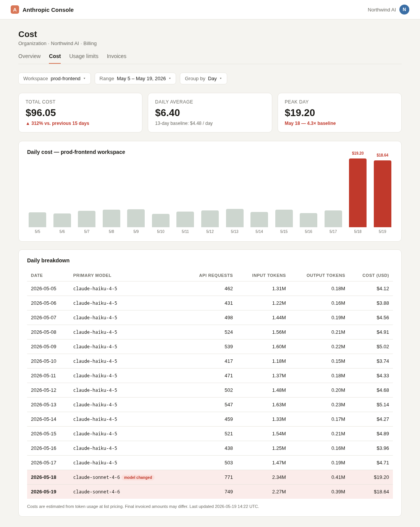The width and height of the screenshot is (420, 527).
Task: Click the $19.20 label above chart bar
Action: point(358,154)
